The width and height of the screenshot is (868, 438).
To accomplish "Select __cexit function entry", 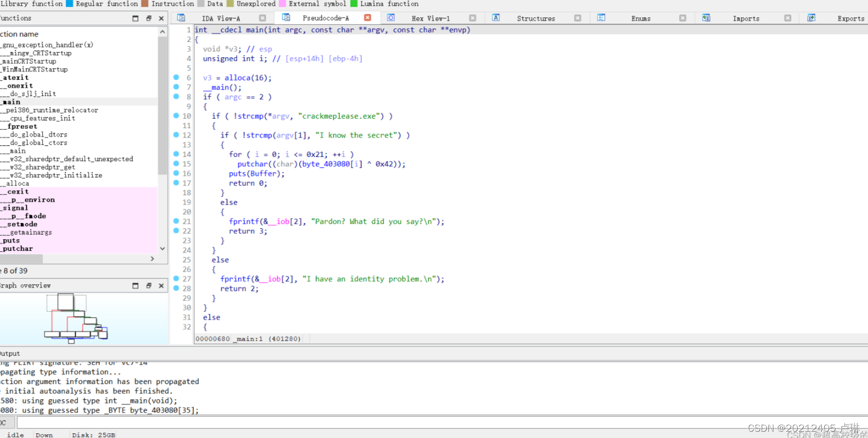I will [79, 191].
